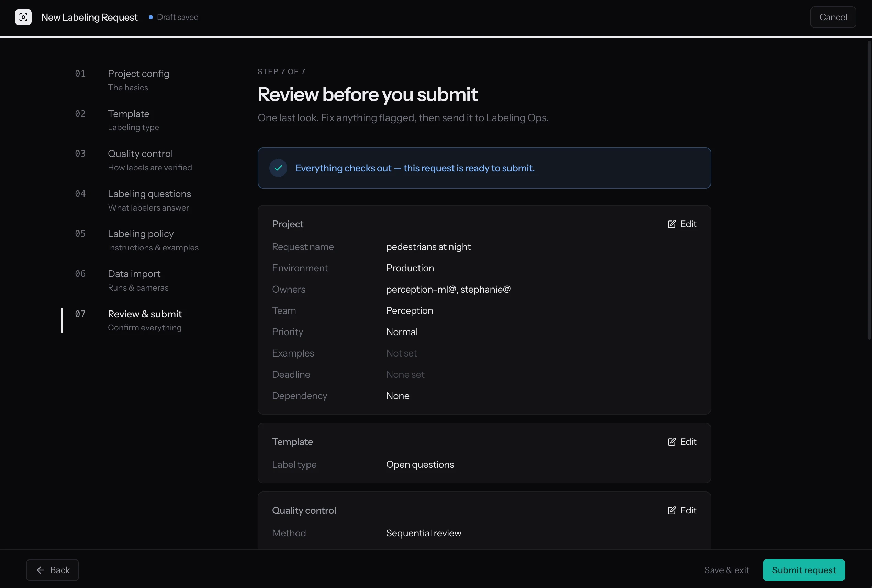Click the 'Request name' field label
This screenshot has width=872, height=588.
tap(303, 247)
